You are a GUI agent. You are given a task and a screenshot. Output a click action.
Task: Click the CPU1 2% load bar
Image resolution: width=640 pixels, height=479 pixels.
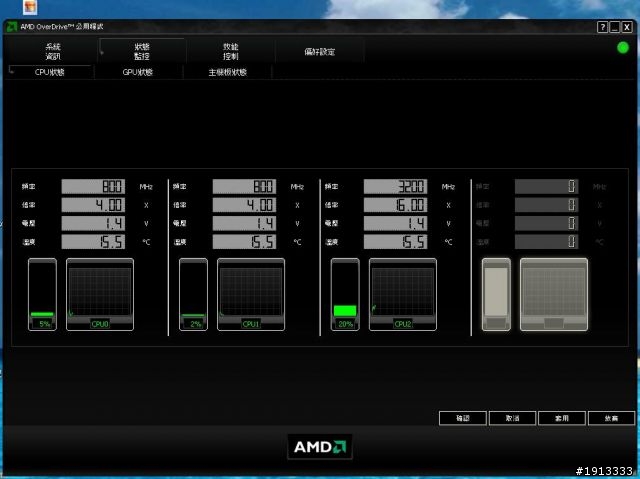click(193, 294)
